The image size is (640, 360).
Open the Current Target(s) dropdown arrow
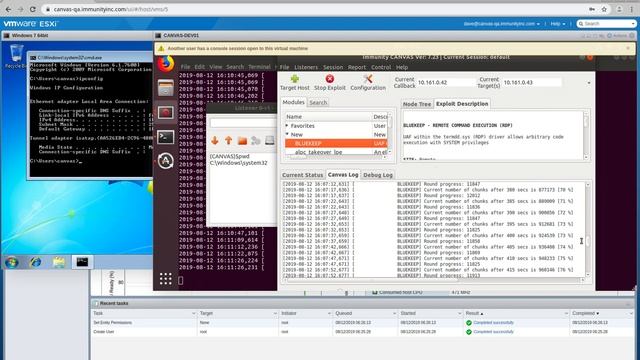589,83
